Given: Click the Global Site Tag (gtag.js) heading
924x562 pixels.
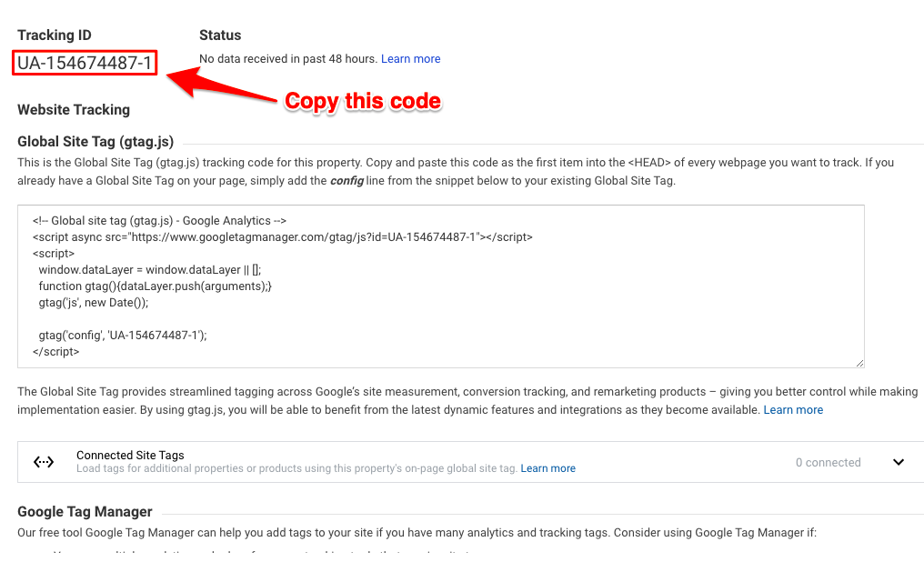Looking at the screenshot, I should point(95,141).
